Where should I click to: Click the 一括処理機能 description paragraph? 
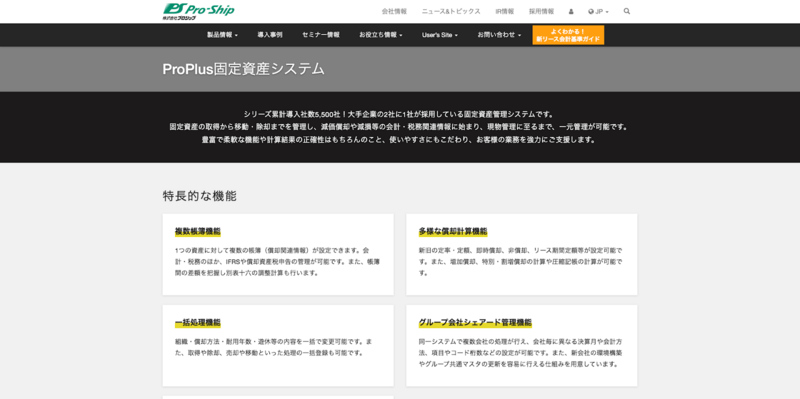[273, 347]
